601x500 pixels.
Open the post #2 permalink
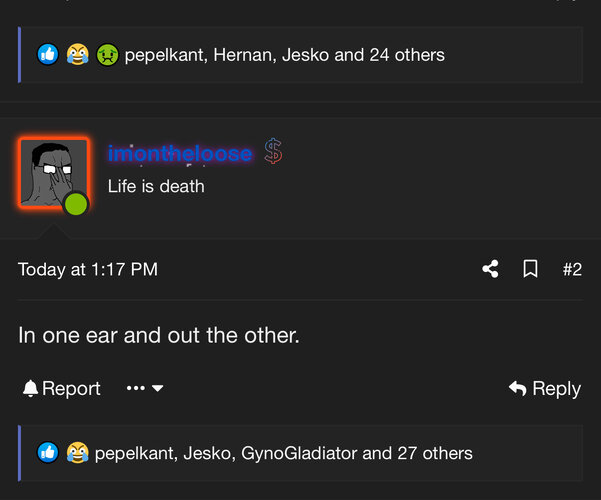coord(571,269)
